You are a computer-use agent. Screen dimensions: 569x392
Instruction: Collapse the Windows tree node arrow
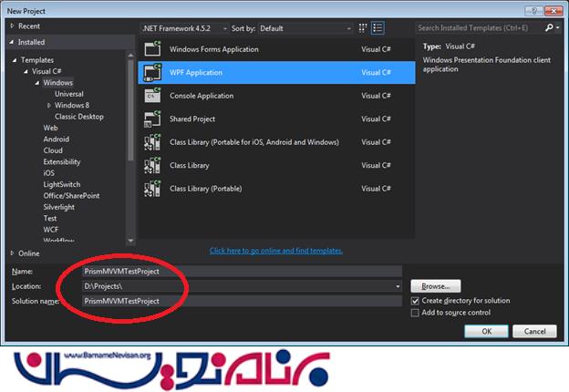37,83
